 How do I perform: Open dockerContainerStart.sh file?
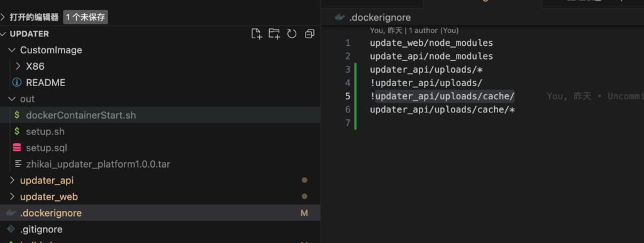point(160,115)
